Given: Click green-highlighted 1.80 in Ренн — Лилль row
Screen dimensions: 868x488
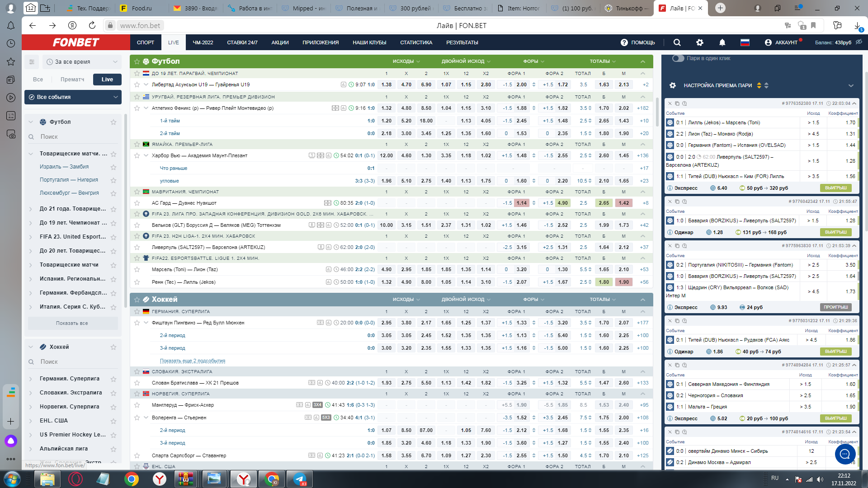Looking at the screenshot, I should [x=604, y=282].
